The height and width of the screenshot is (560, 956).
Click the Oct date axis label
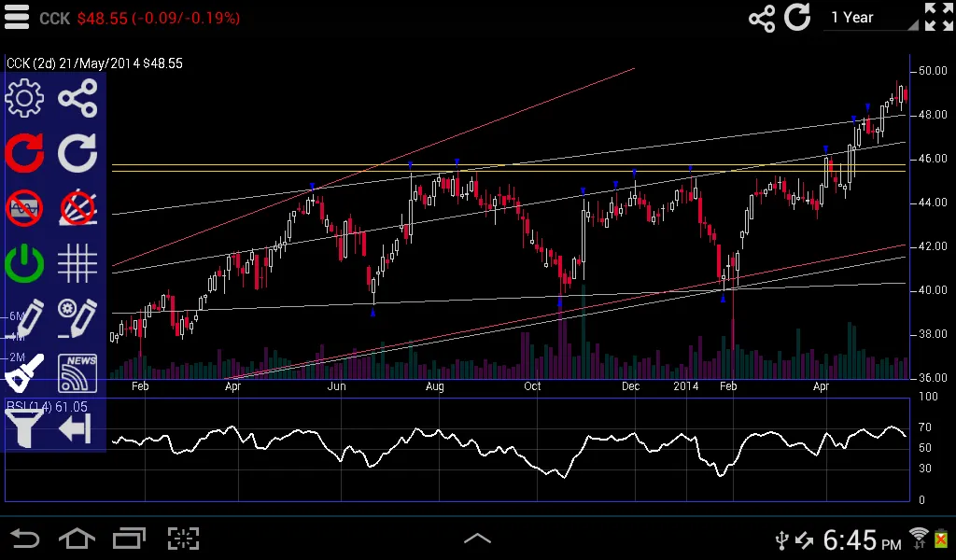click(x=532, y=385)
